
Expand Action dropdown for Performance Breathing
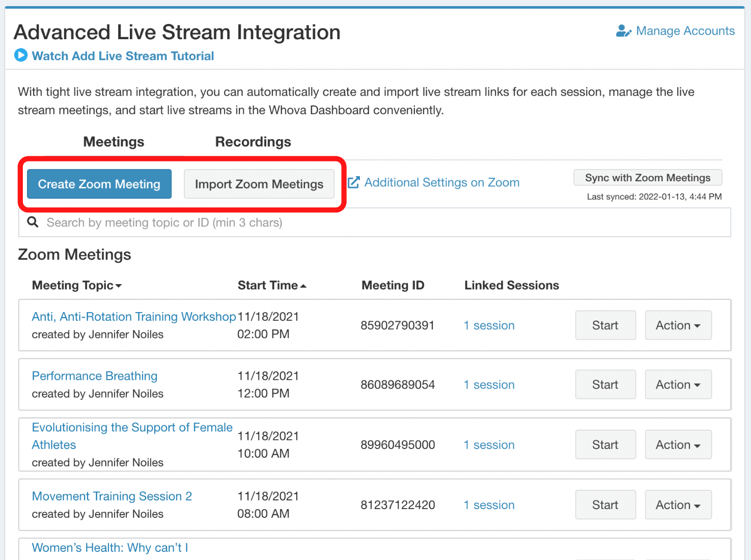pos(678,385)
